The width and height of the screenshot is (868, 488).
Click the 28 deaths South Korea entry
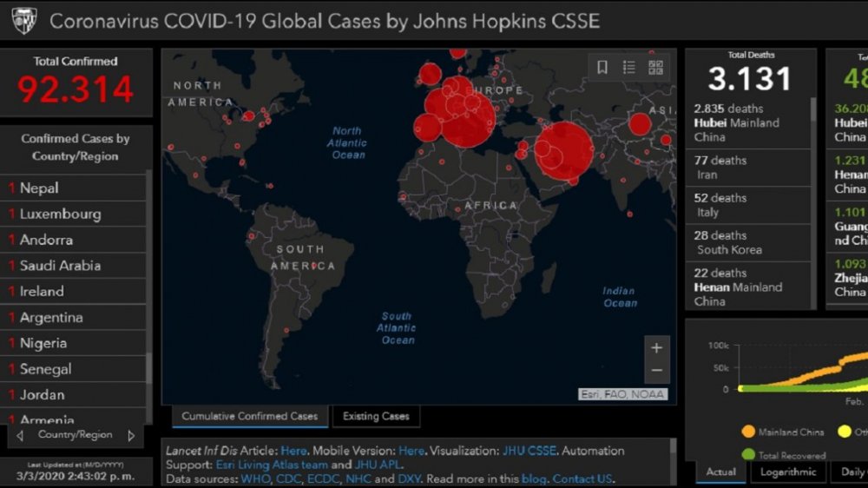748,242
